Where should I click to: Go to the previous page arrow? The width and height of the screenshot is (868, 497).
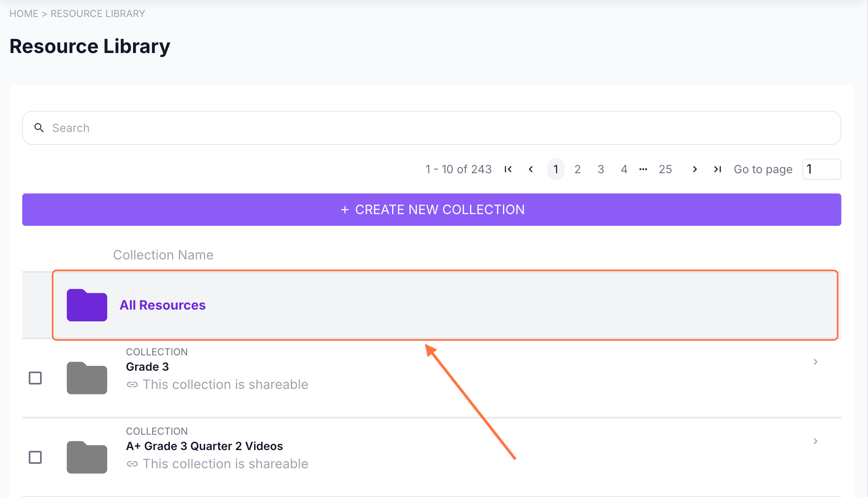pyautogui.click(x=531, y=169)
